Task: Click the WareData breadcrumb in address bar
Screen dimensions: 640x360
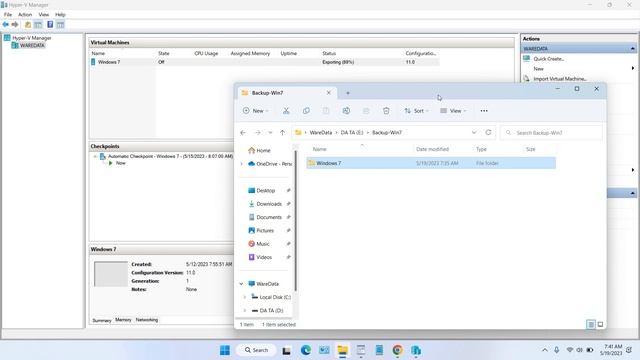Action: tap(321, 133)
